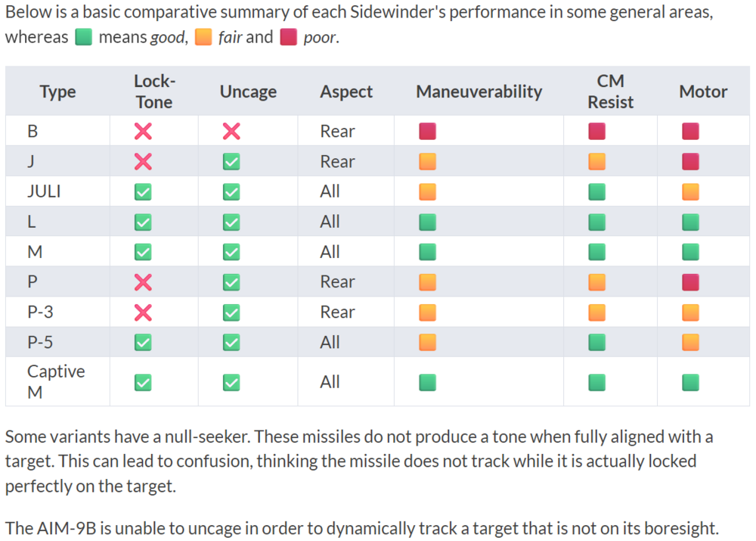Click P-5 row orange Motor square

point(690,343)
